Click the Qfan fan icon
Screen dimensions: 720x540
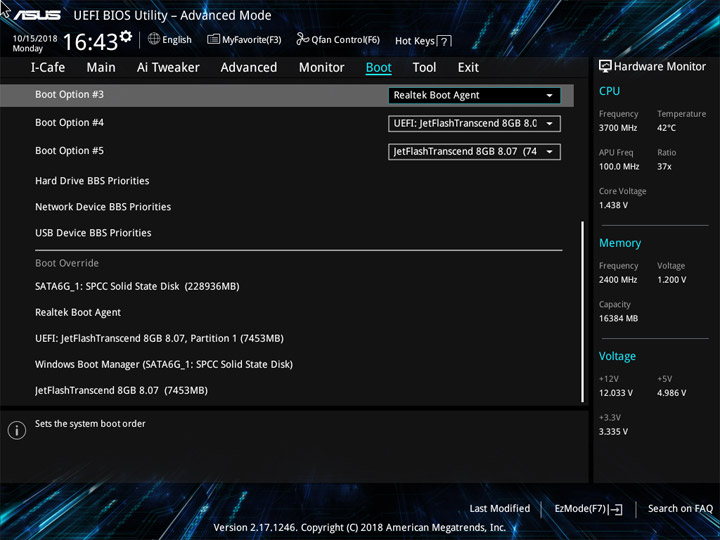point(302,39)
